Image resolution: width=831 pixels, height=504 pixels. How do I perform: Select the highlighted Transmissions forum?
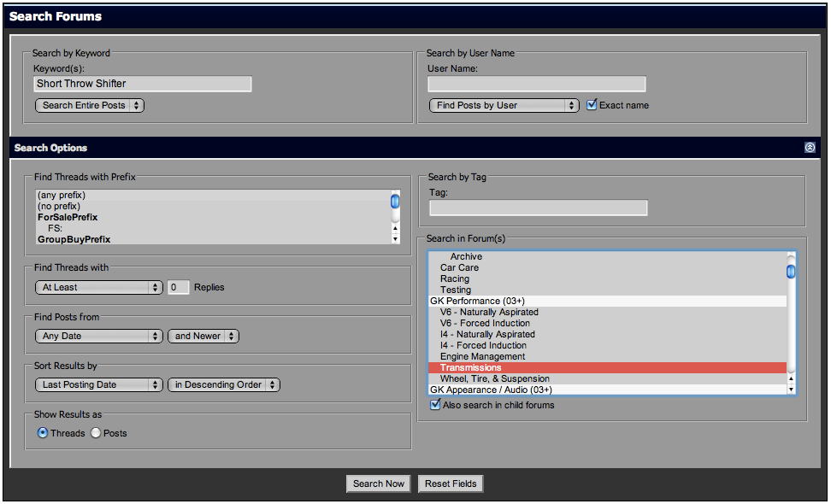pos(607,368)
